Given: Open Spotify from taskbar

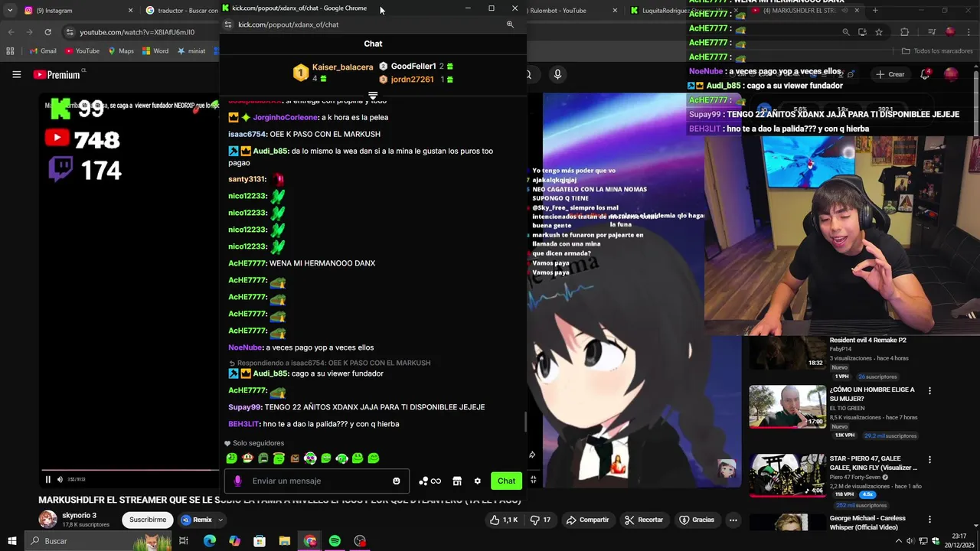Looking at the screenshot, I should [x=335, y=541].
